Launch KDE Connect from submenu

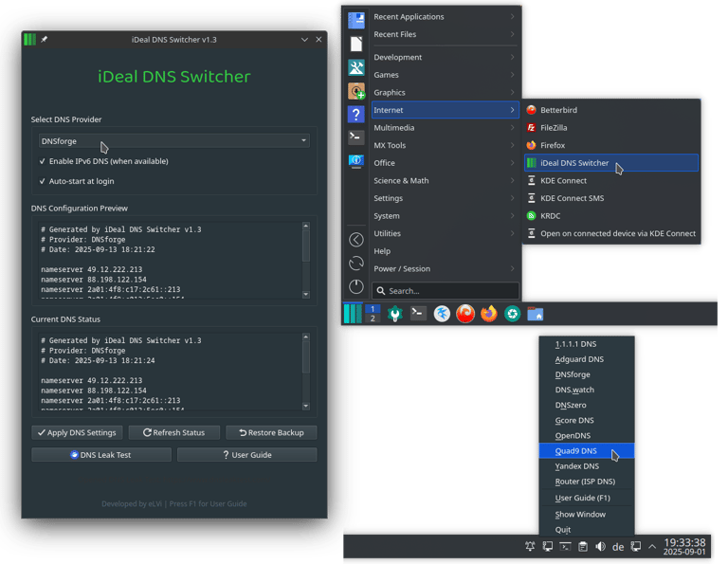611,180
